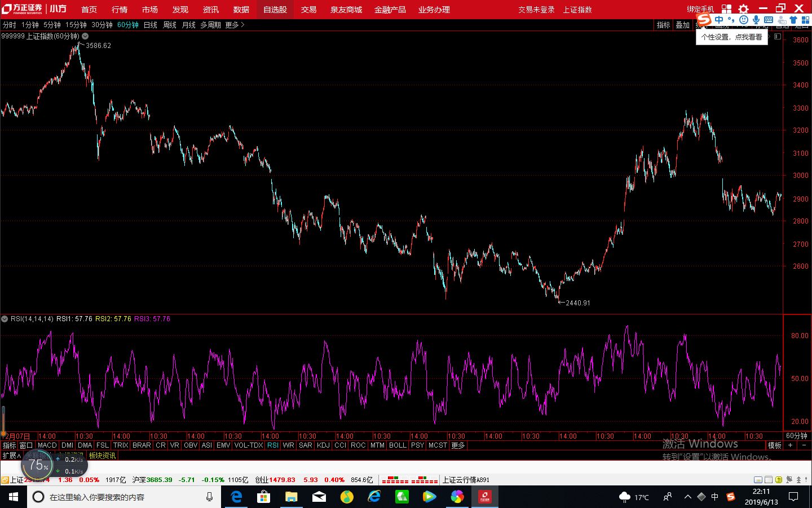Switch to 分时 chart tab
This screenshot has height=508, width=812.
click(x=10, y=25)
